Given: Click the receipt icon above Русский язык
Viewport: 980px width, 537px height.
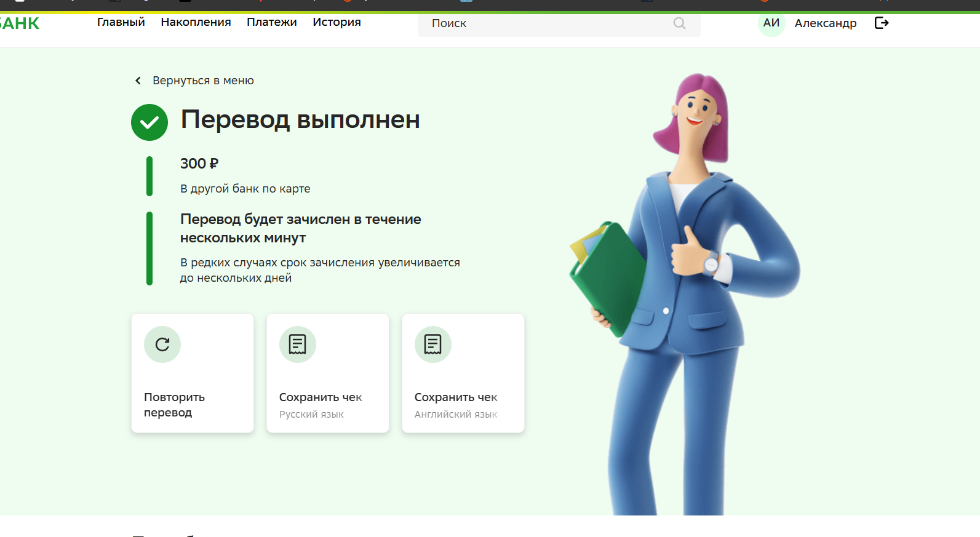Looking at the screenshot, I should pos(298,344).
